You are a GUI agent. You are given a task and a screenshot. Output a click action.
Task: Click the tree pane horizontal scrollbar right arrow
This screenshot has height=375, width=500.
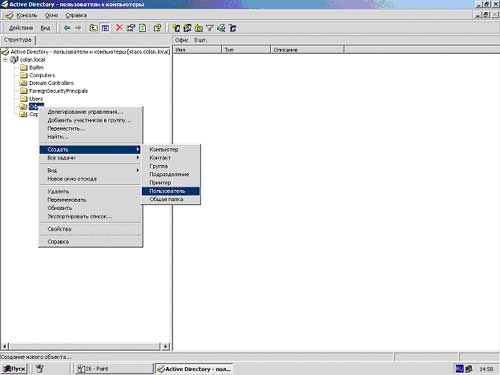pos(166,346)
